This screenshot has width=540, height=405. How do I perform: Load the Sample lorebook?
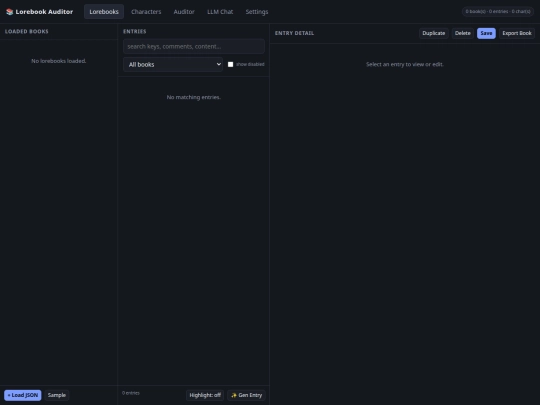(x=57, y=395)
